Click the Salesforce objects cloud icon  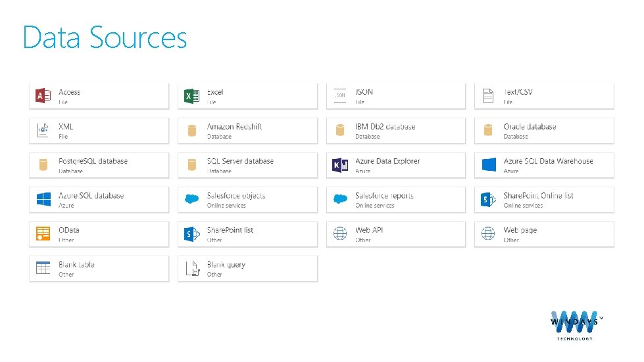(192, 199)
